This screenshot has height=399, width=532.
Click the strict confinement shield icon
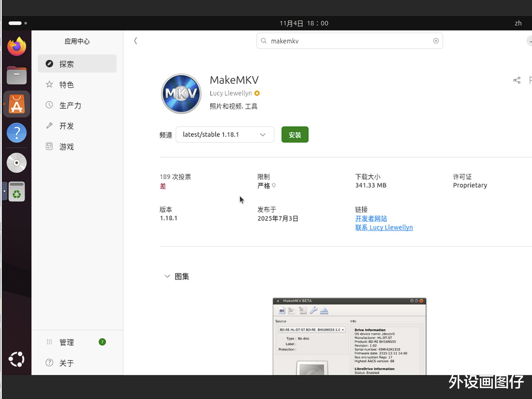[x=274, y=185]
